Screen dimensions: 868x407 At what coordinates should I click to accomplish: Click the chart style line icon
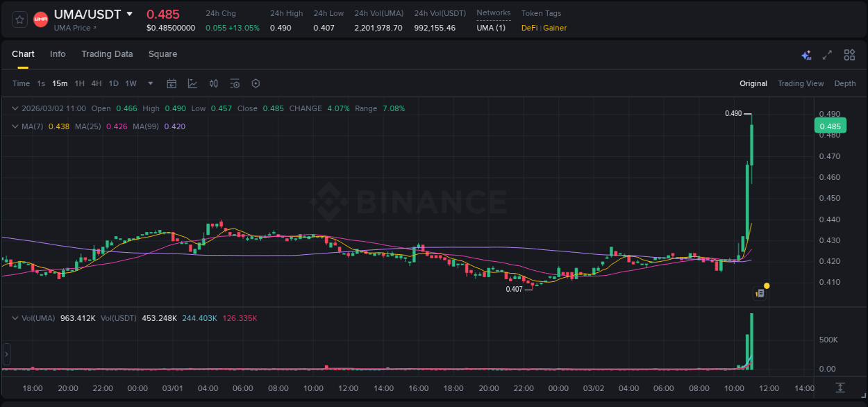pyautogui.click(x=192, y=83)
